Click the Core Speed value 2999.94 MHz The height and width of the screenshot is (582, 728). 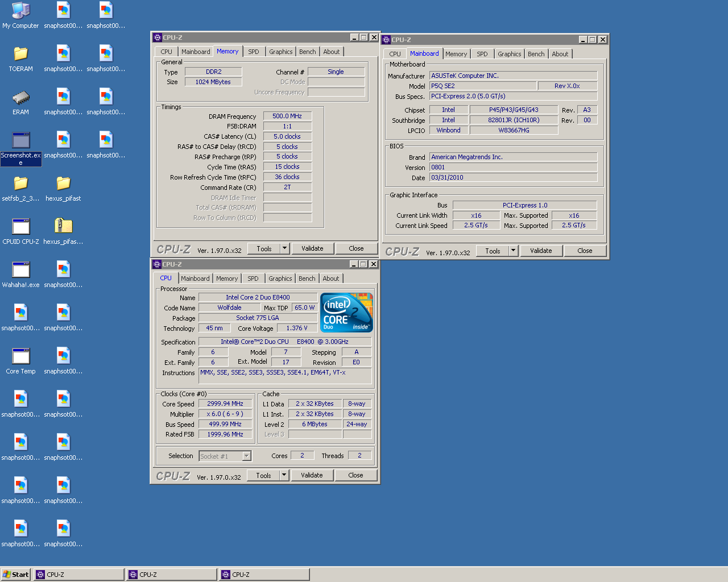coord(225,404)
